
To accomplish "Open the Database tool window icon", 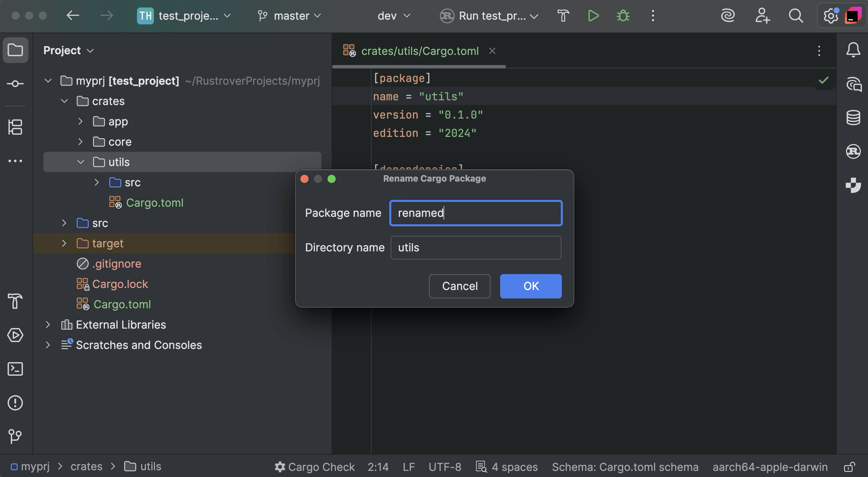I will pos(853,118).
